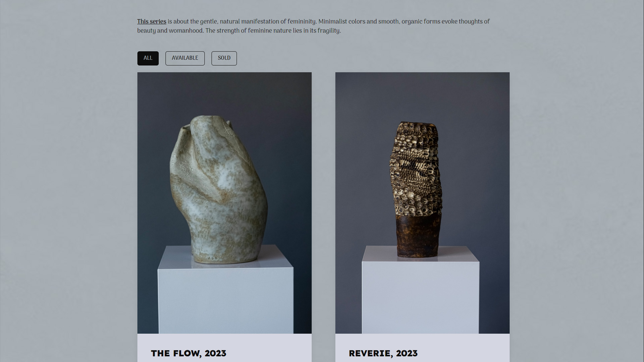Screen dimensions: 644x362
Task: Click The Flow card caption panel
Action: (224, 348)
